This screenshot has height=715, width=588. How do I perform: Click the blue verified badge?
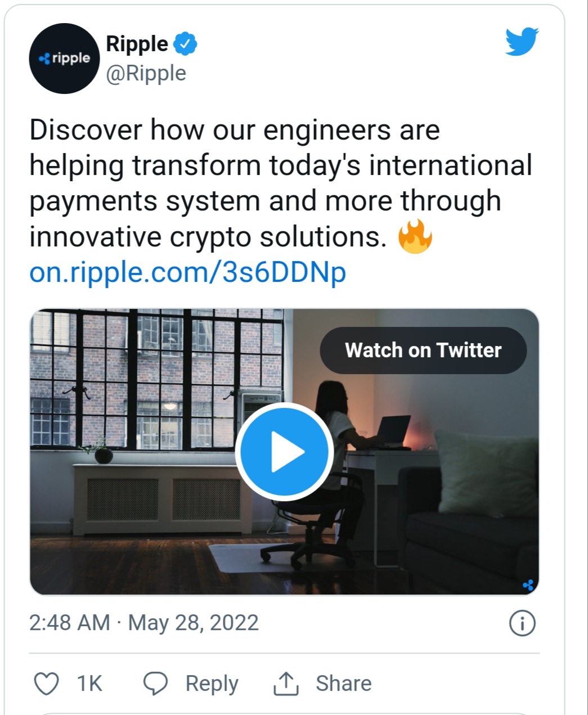click(185, 44)
